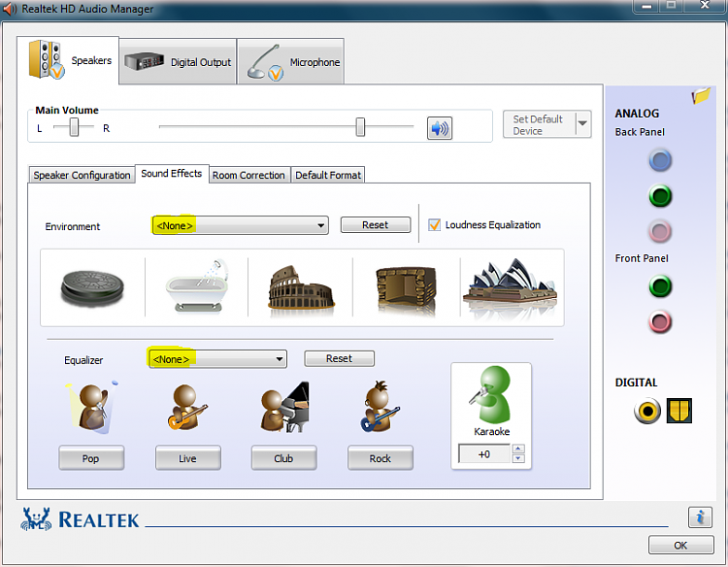Image resolution: width=728 pixels, height=567 pixels.
Task: Expand the Set Default Device arrow
Action: 582,123
